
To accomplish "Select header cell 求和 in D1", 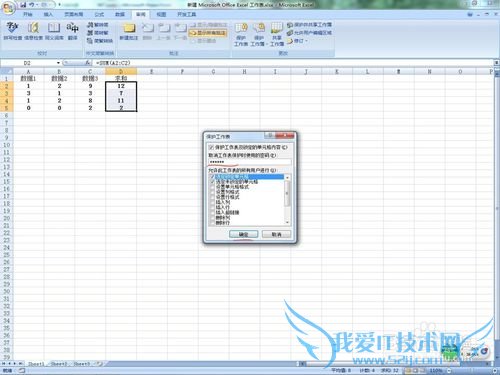I will 121,79.
